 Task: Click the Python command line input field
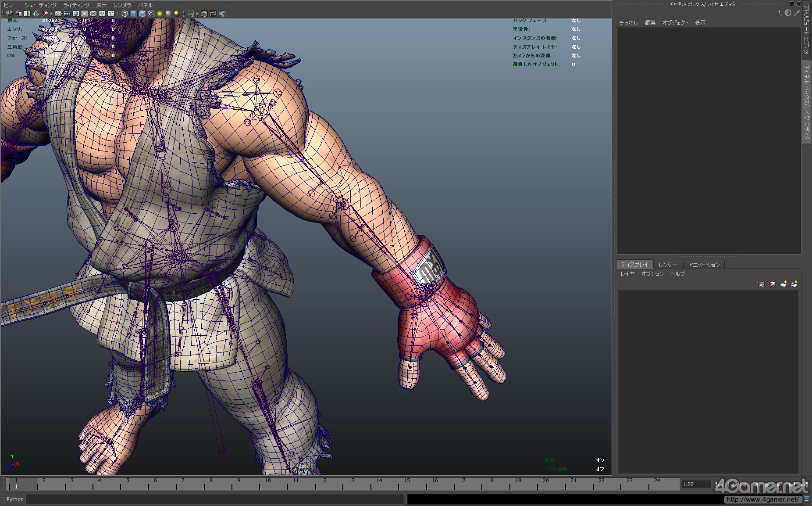(x=215, y=499)
